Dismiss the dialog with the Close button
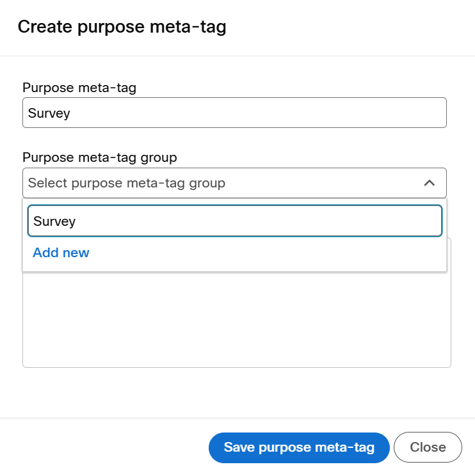The width and height of the screenshot is (475, 476). point(428,447)
